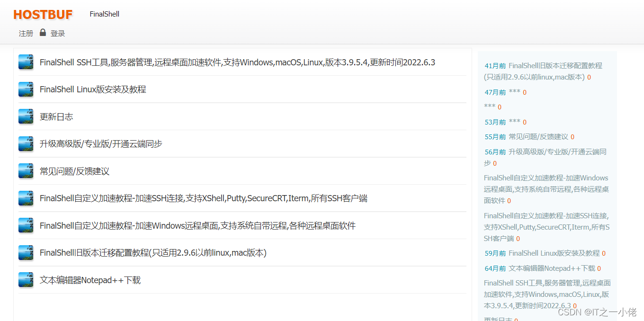Click the 47月前 timestamp in sidebar
The height and width of the screenshot is (321, 644).
[495, 92]
